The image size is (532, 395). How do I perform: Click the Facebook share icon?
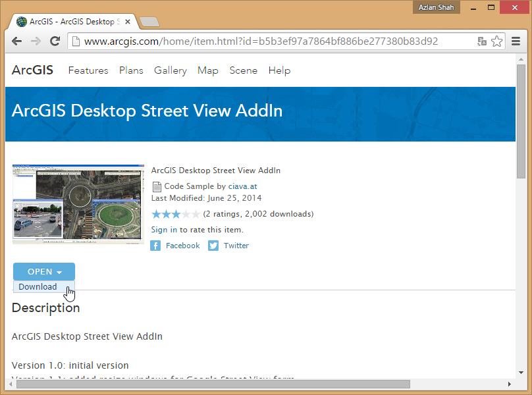pyautogui.click(x=155, y=246)
